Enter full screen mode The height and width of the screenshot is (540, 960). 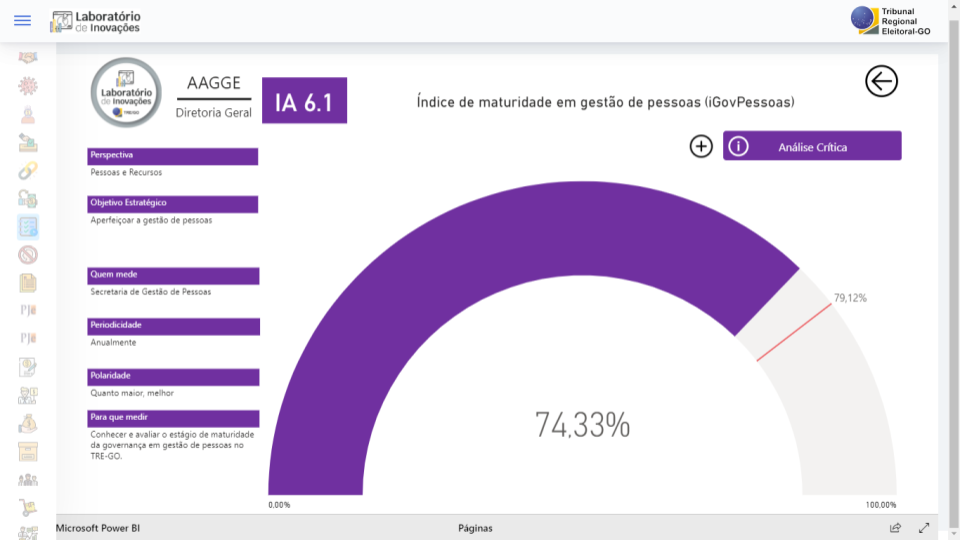(924, 528)
